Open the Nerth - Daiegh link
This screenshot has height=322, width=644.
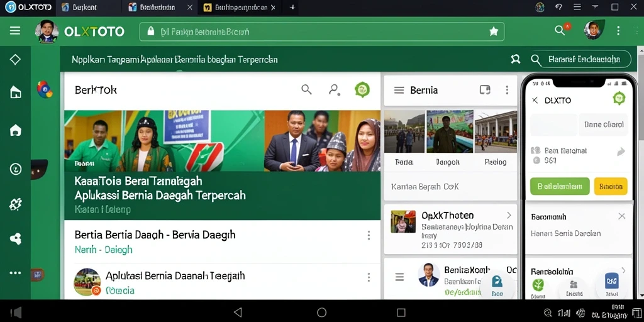[x=104, y=249]
